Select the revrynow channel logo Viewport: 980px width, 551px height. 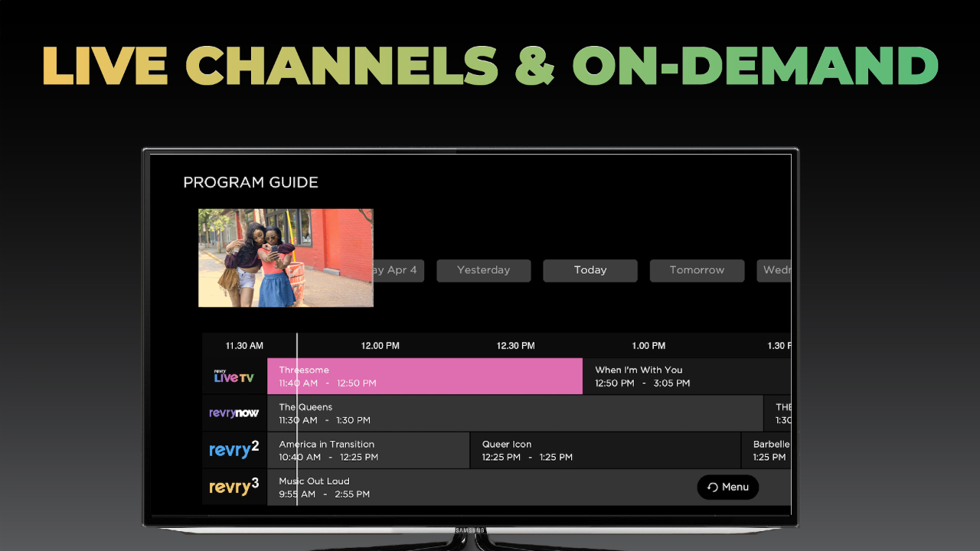(x=234, y=412)
